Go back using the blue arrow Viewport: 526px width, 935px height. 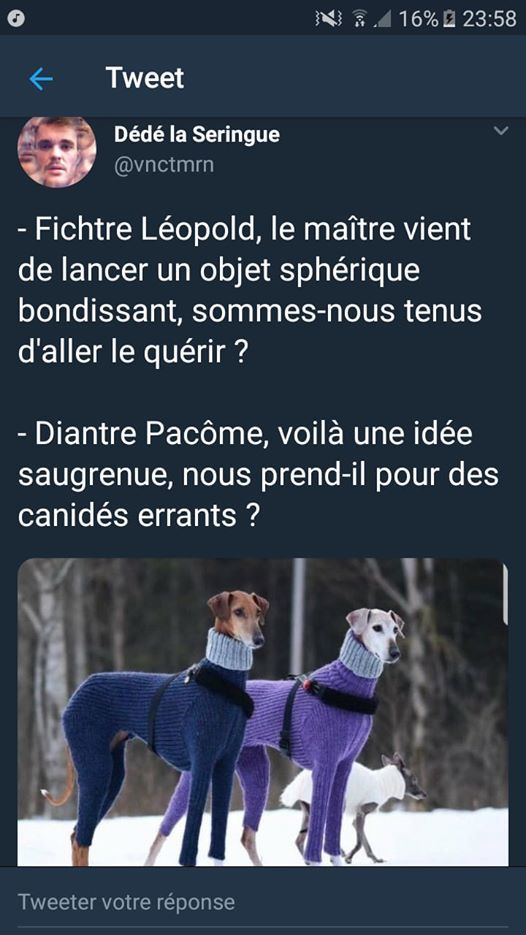click(41, 79)
